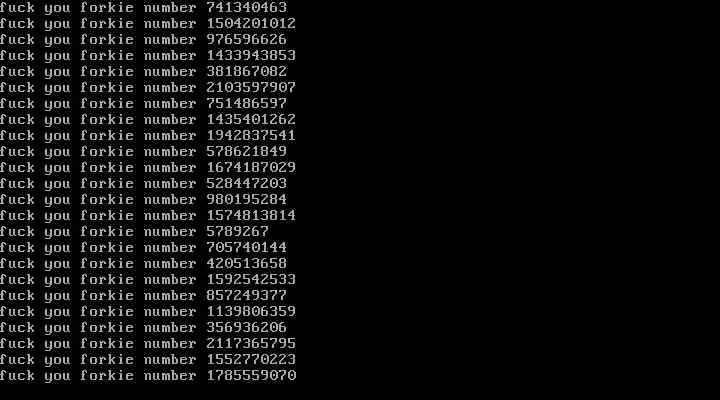Click the number 528447203
Image resolution: width=720 pixels, height=400 pixels.
247,183
